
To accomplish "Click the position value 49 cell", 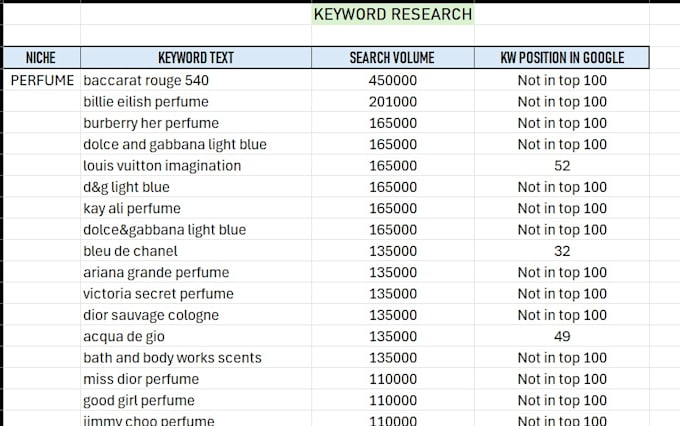I will click(x=562, y=336).
